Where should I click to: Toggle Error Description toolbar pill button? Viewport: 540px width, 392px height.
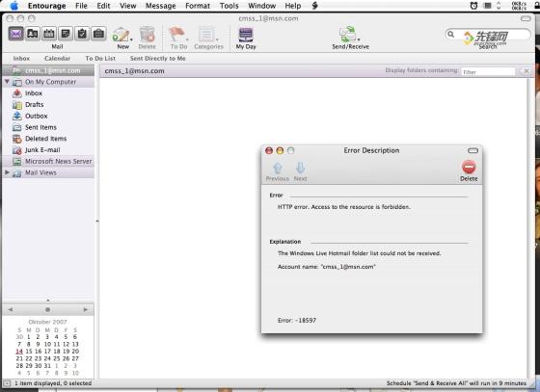(472, 150)
